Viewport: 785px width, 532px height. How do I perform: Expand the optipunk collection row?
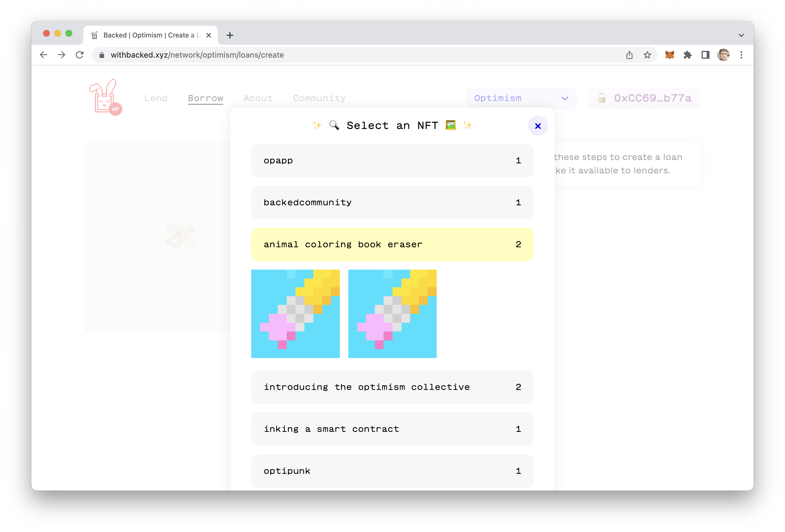392,471
